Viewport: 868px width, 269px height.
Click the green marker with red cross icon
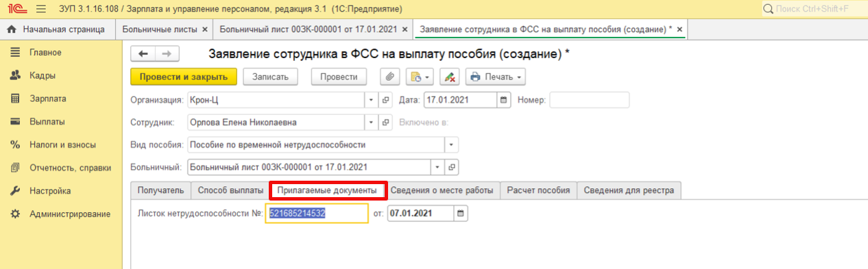point(449,77)
